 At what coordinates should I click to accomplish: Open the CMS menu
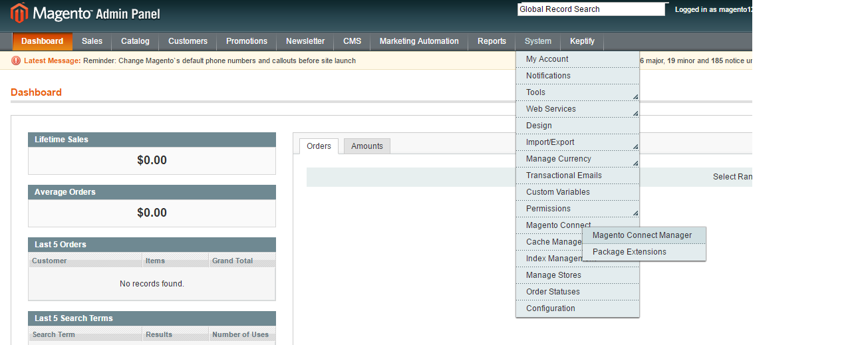[x=353, y=41]
